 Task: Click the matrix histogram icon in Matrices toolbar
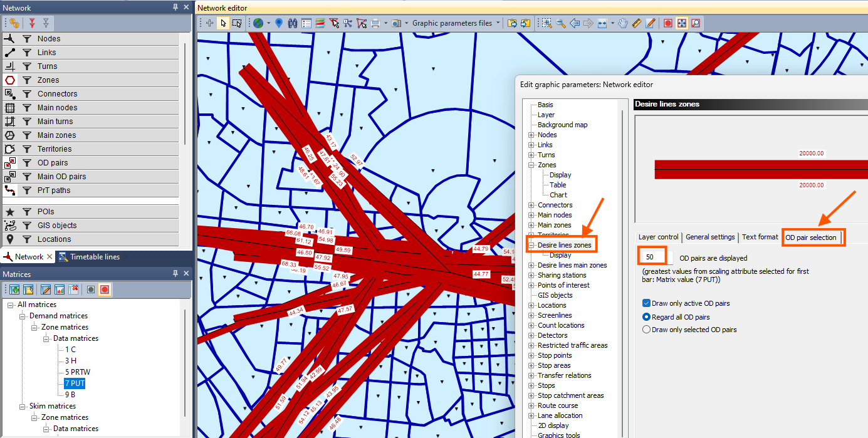point(60,289)
